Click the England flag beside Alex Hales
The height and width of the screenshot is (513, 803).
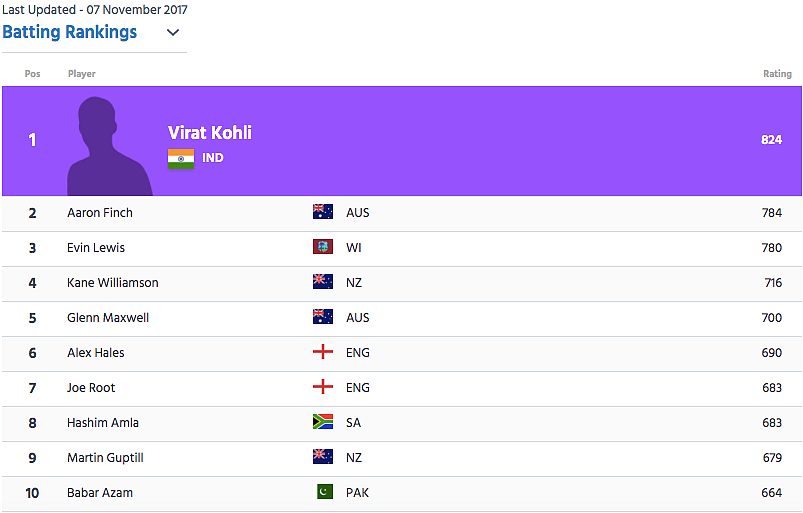tap(323, 352)
